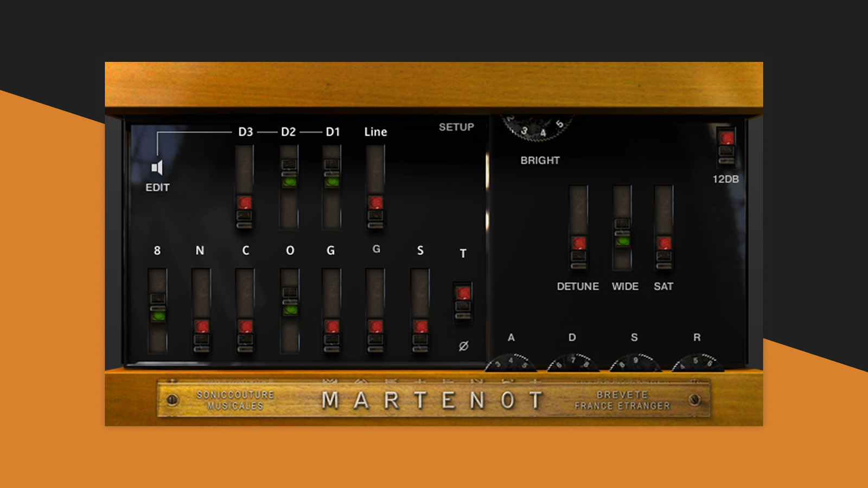The width and height of the screenshot is (868, 488).
Task: Toggle the 8 timbre switch
Action: pos(158,310)
